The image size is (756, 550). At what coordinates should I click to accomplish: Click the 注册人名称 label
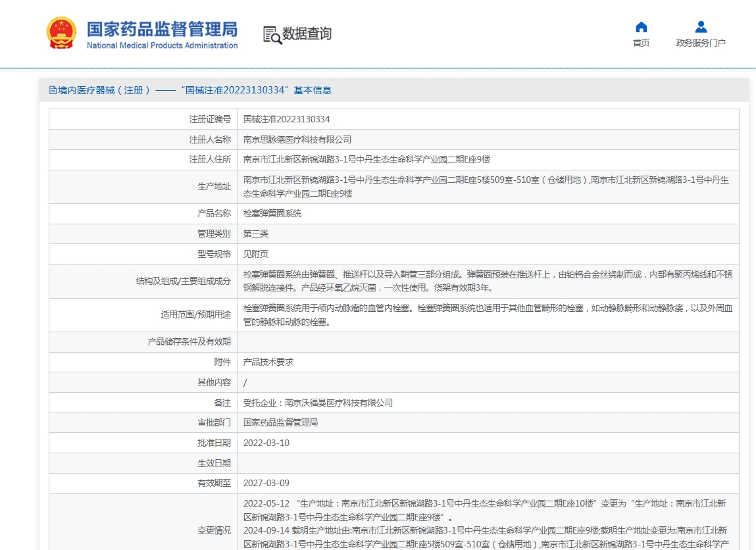tap(210, 139)
